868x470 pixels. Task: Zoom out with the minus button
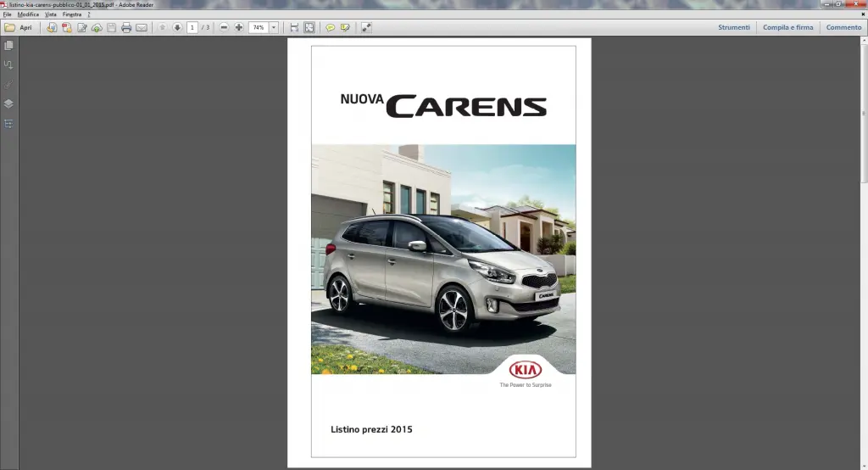(x=224, y=27)
